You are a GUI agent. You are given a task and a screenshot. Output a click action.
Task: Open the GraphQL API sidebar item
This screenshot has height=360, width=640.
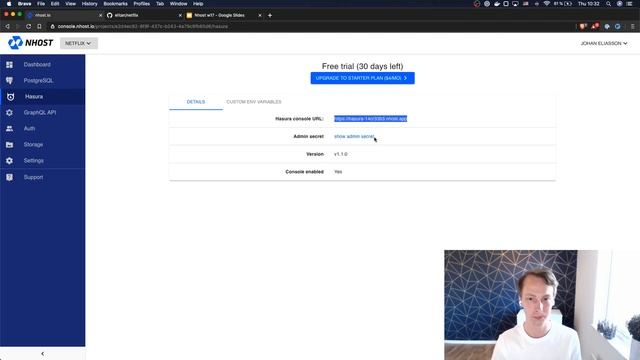42,113
